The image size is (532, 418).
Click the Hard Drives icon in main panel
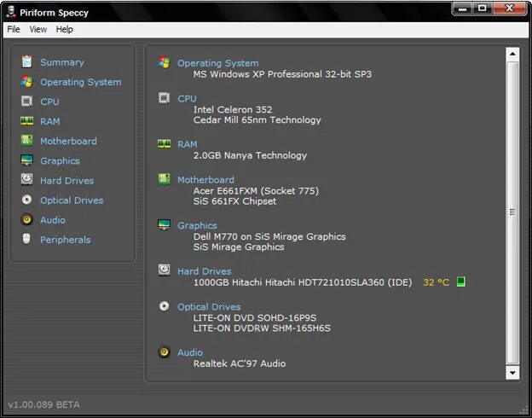coord(165,270)
